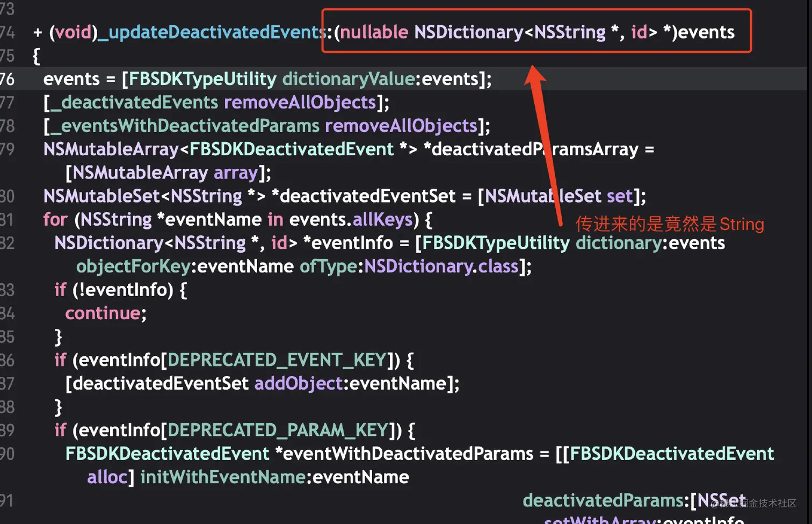Image resolution: width=812 pixels, height=524 pixels.
Task: Click the ofType selector
Action: (329, 266)
